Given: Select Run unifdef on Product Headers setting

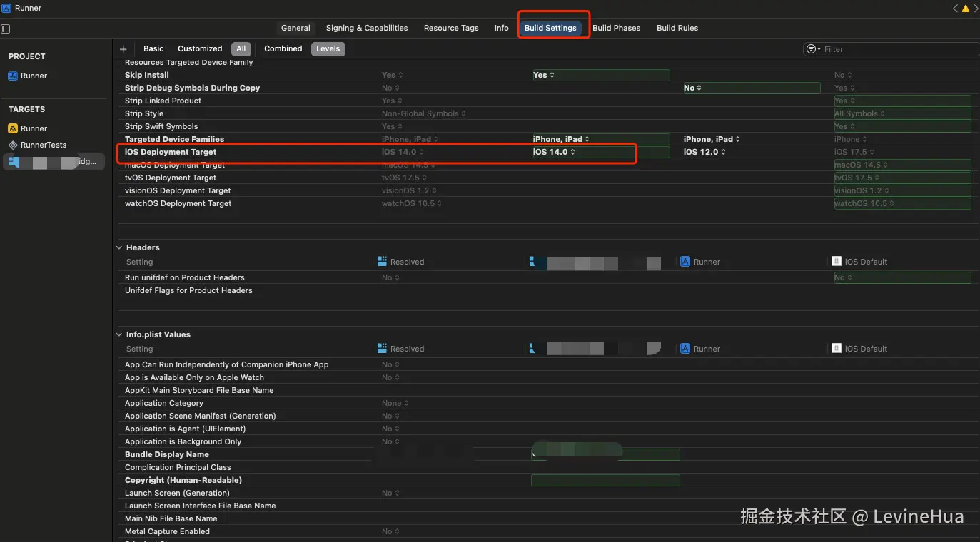Looking at the screenshot, I should [185, 277].
